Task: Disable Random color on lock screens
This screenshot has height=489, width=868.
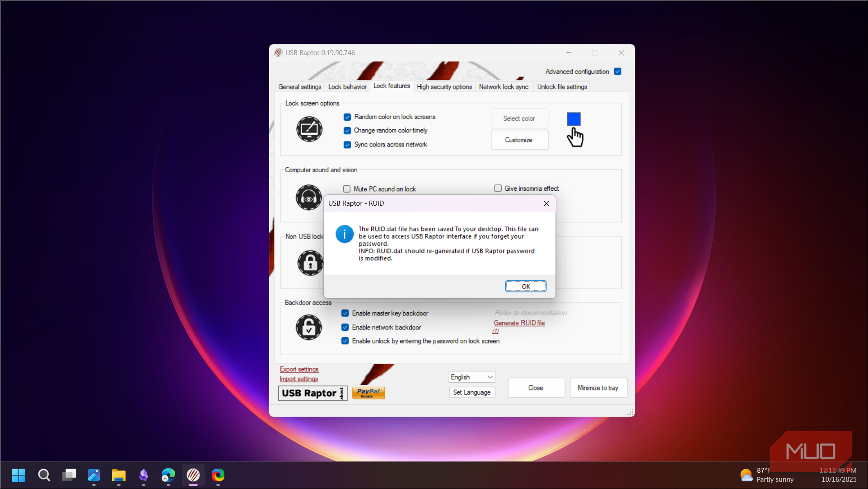Action: coord(347,117)
